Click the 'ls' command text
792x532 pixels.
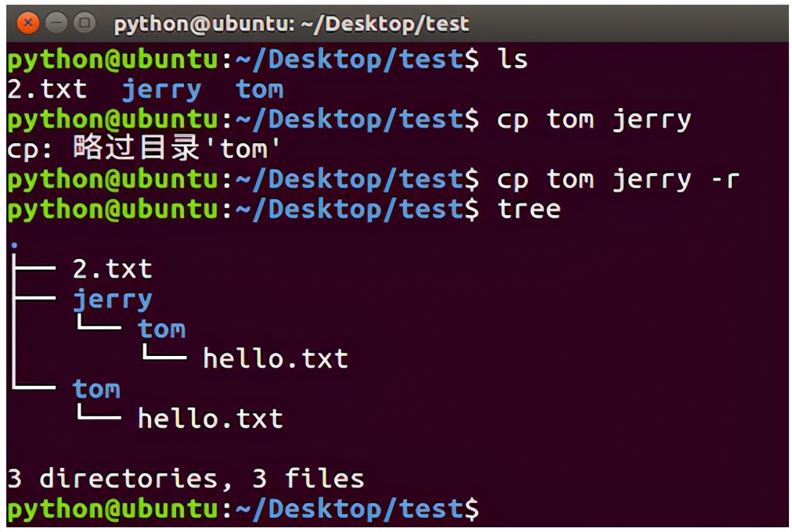513,59
